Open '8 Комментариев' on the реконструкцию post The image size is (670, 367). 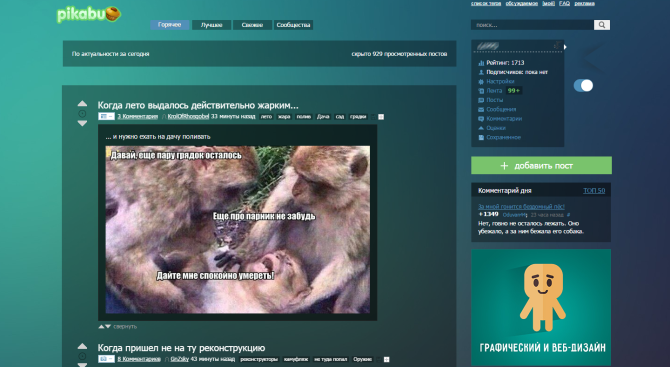139,359
